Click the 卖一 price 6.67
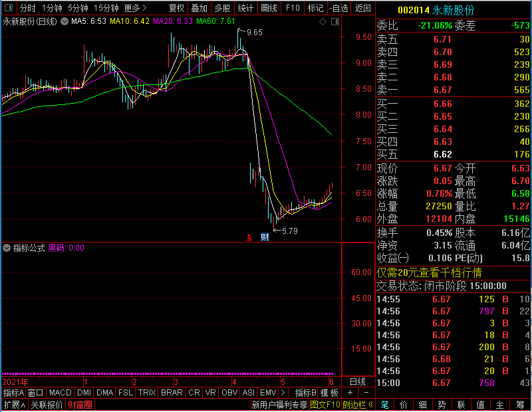 443,90
